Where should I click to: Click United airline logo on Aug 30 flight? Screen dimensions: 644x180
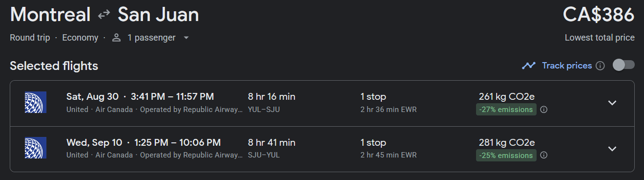click(36, 103)
